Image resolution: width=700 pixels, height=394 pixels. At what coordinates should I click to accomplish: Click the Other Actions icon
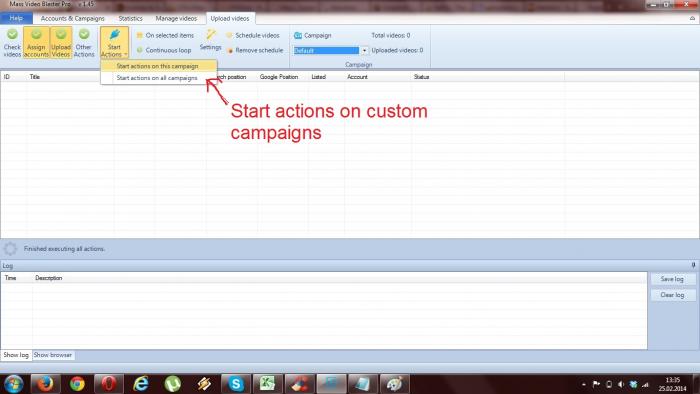pyautogui.click(x=84, y=42)
